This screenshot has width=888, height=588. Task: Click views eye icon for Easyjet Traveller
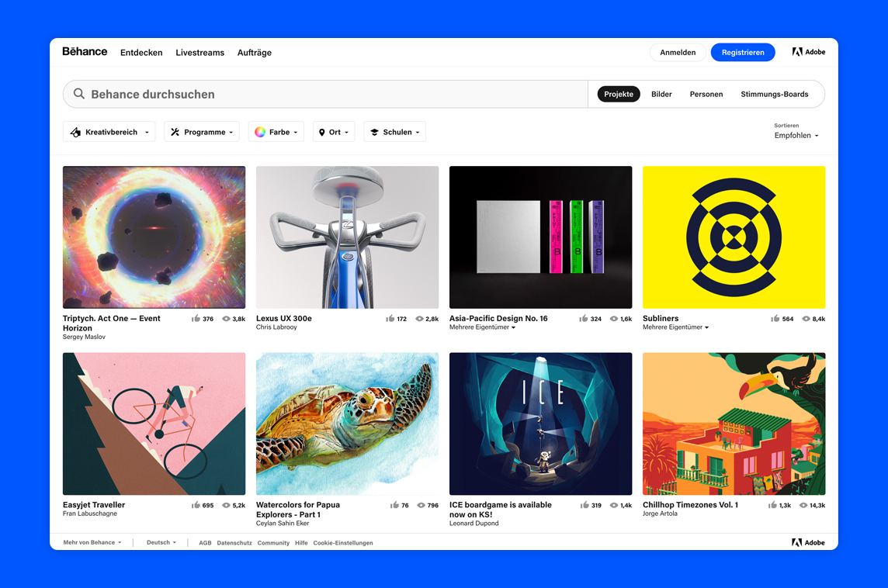[x=226, y=505]
